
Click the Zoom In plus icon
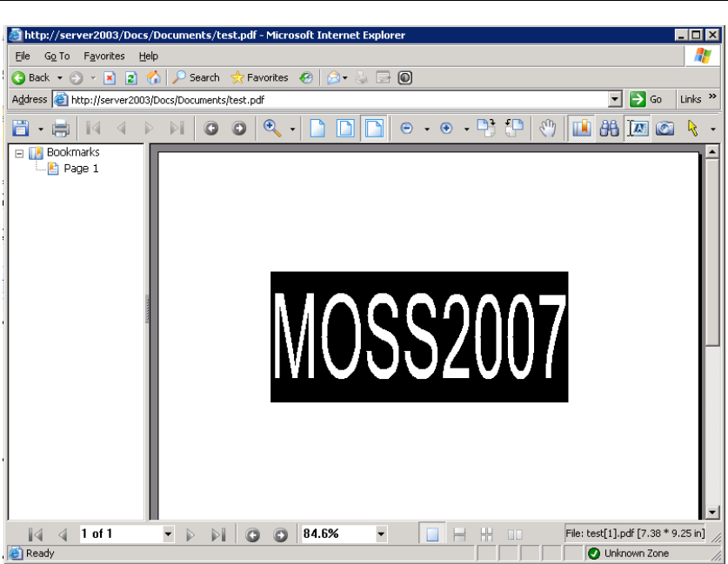446,129
